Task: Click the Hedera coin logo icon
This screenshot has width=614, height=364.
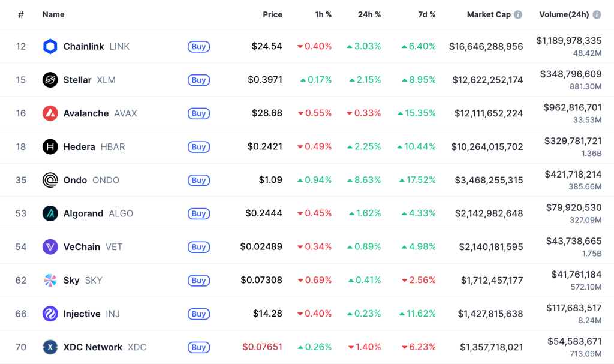Action: [x=50, y=147]
